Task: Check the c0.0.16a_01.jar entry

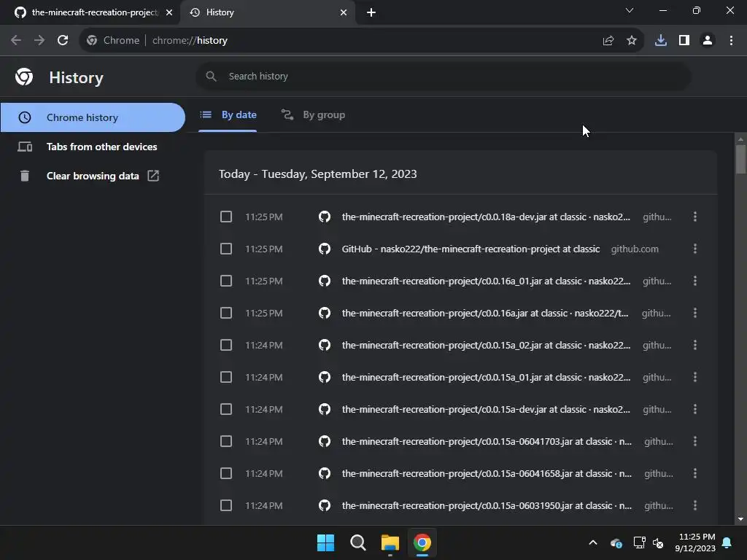Action: [226, 281]
